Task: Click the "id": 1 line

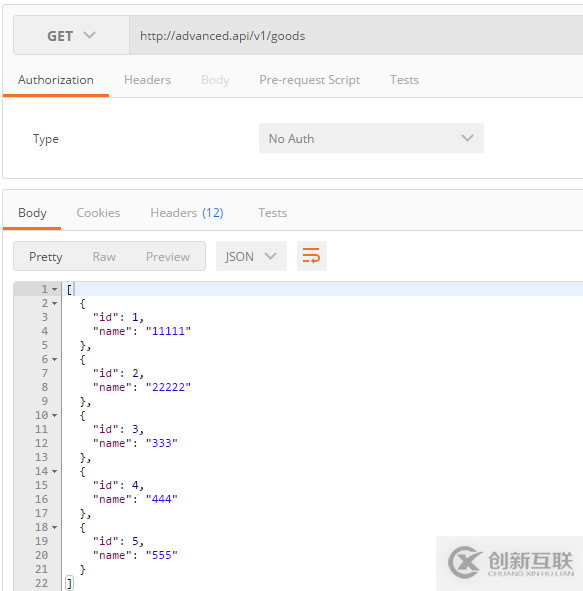Action: coord(118,317)
